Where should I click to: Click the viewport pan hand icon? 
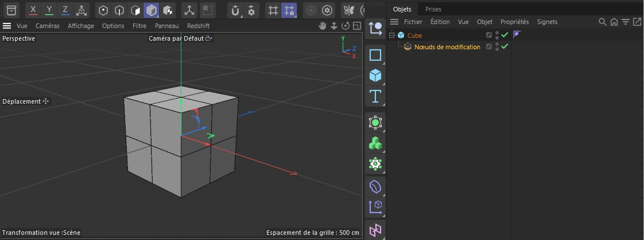[x=323, y=26]
